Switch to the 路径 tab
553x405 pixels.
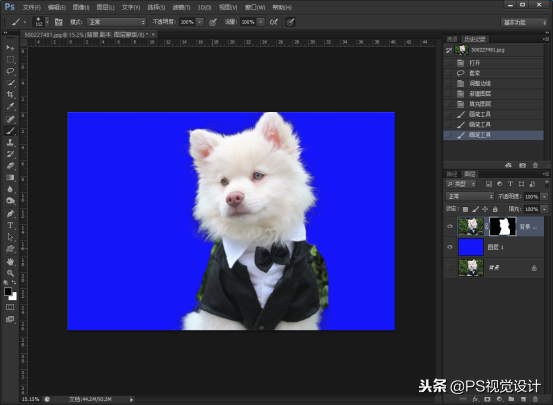pyautogui.click(x=452, y=174)
